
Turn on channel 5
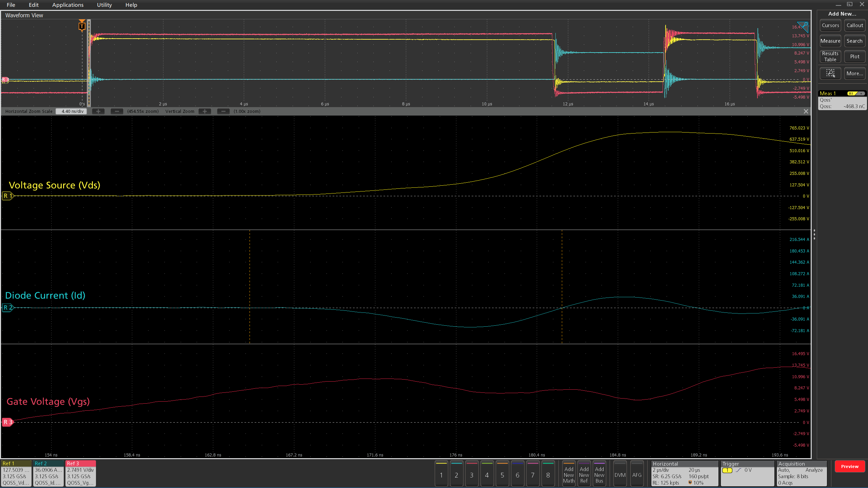[502, 473]
